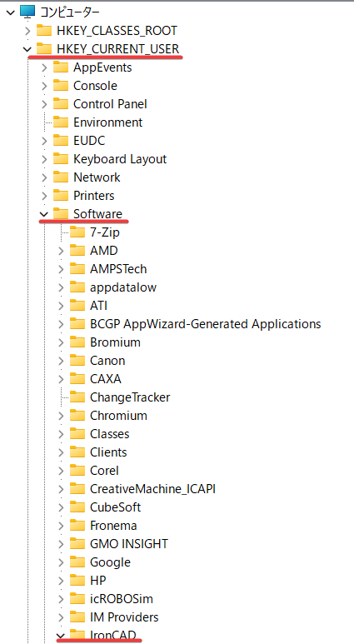Select the IM Providers key
The height and width of the screenshot is (644, 354).
[124, 617]
